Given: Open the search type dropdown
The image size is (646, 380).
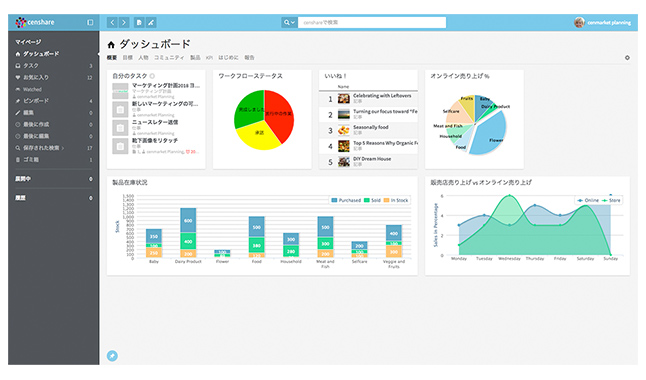Looking at the screenshot, I should [x=289, y=22].
